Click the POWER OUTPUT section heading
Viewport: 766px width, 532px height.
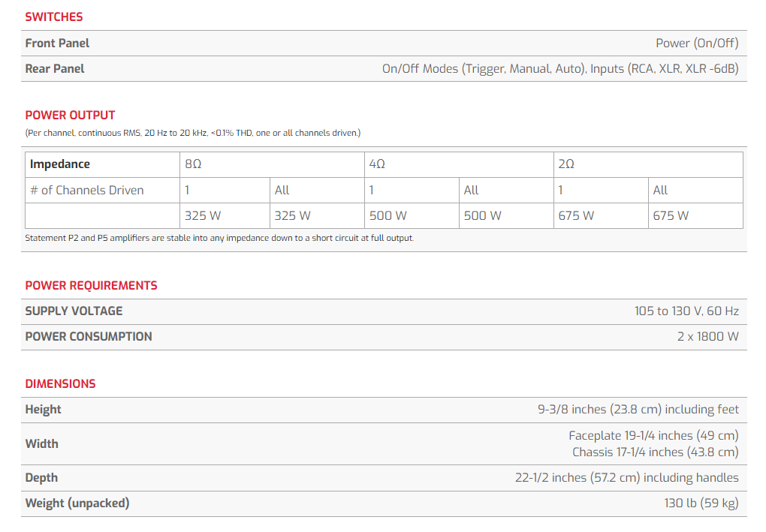(70, 115)
